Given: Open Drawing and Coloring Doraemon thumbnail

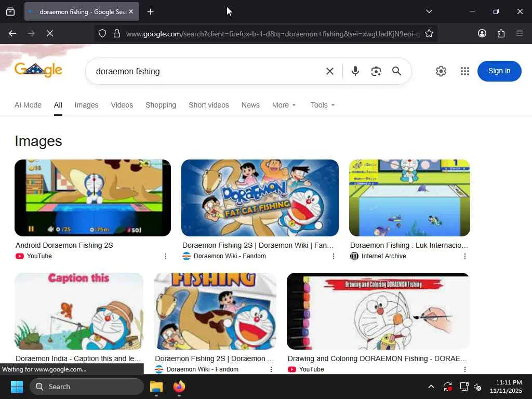Looking at the screenshot, I should (x=378, y=311).
